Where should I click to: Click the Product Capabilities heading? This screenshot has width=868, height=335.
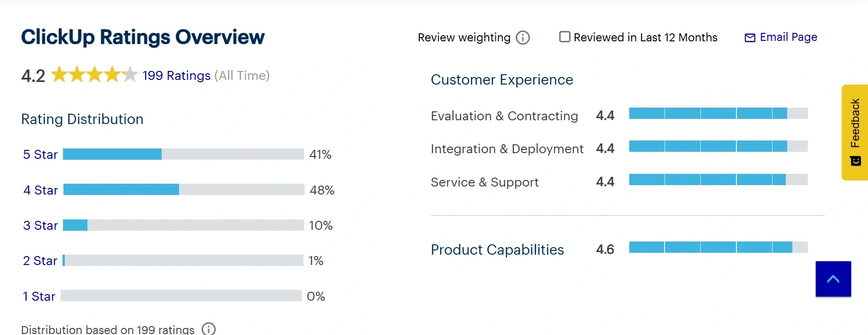(497, 249)
